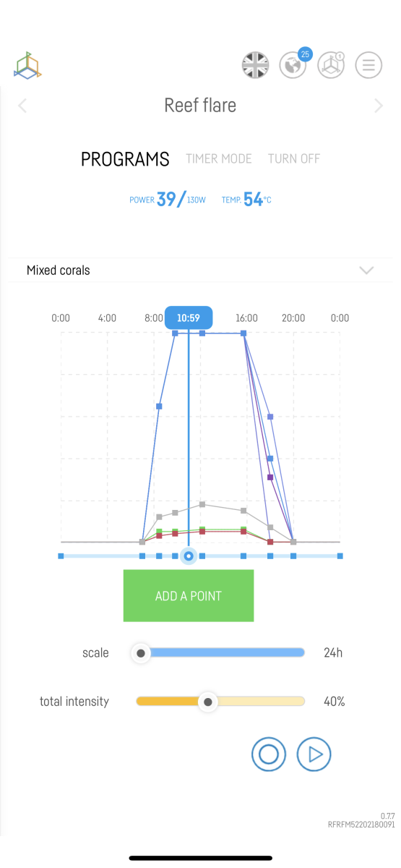Screen dimensions: 401x868
Task: Select the 10:59 time marker label
Action: click(x=189, y=318)
